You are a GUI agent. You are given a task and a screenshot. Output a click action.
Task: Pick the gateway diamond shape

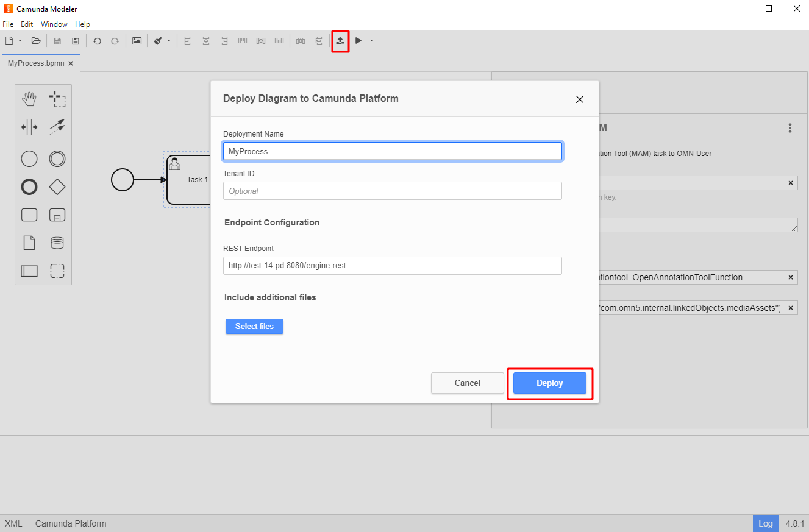coord(57,187)
